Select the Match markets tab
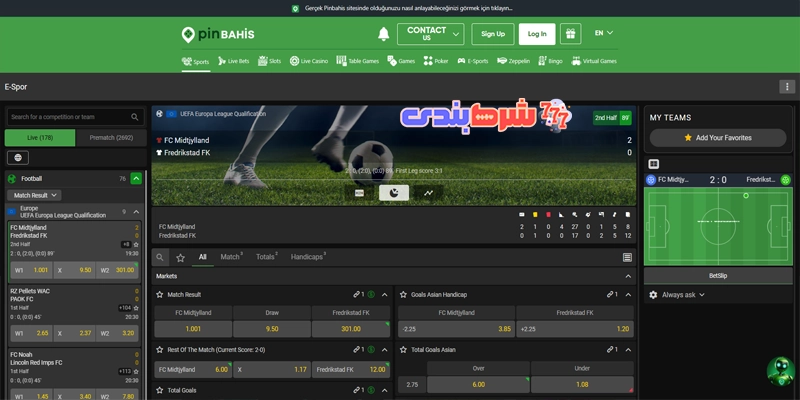Viewport: 800px width, 400px height. (232, 257)
